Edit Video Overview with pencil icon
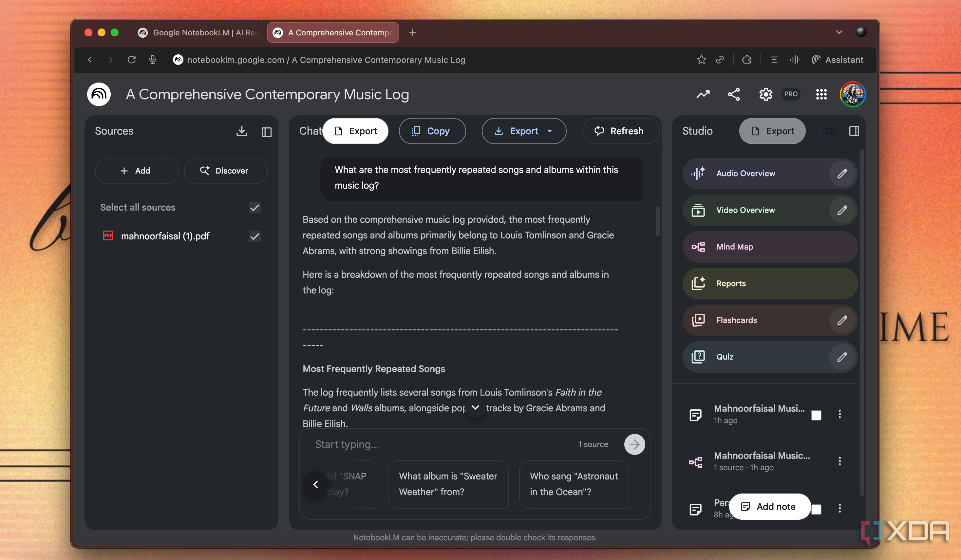 (842, 210)
